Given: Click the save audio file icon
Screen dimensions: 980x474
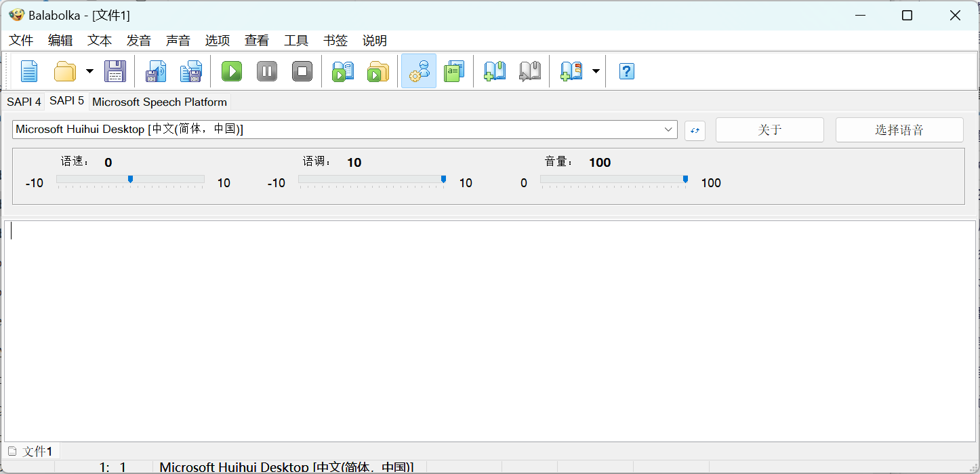Looking at the screenshot, I should pyautogui.click(x=156, y=71).
